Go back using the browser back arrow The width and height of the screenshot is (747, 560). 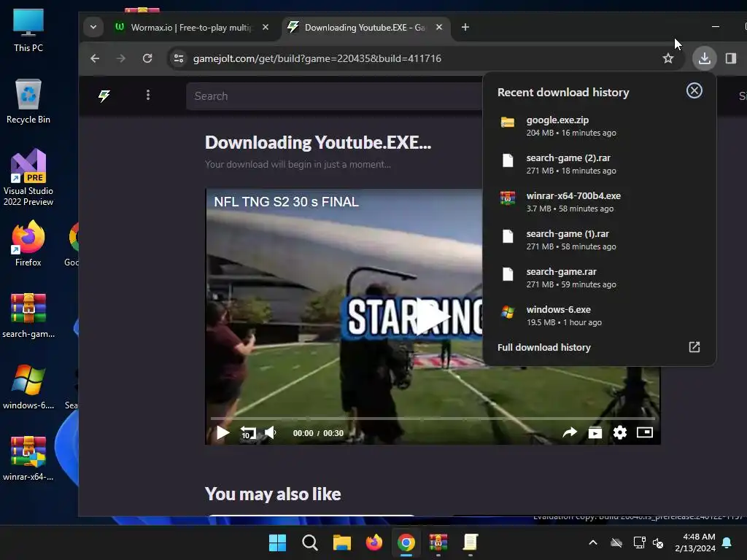pos(95,58)
